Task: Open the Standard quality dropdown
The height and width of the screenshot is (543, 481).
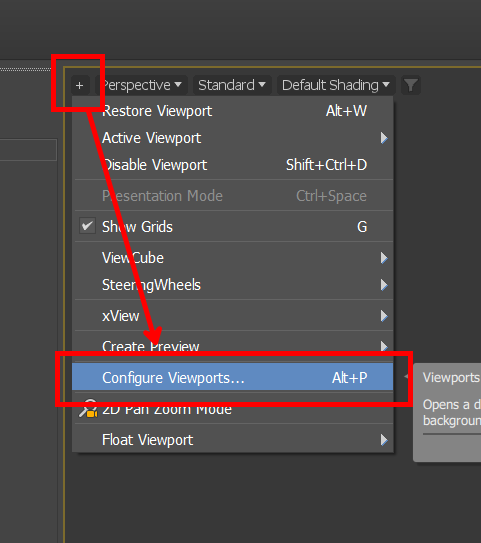Action: [x=232, y=85]
